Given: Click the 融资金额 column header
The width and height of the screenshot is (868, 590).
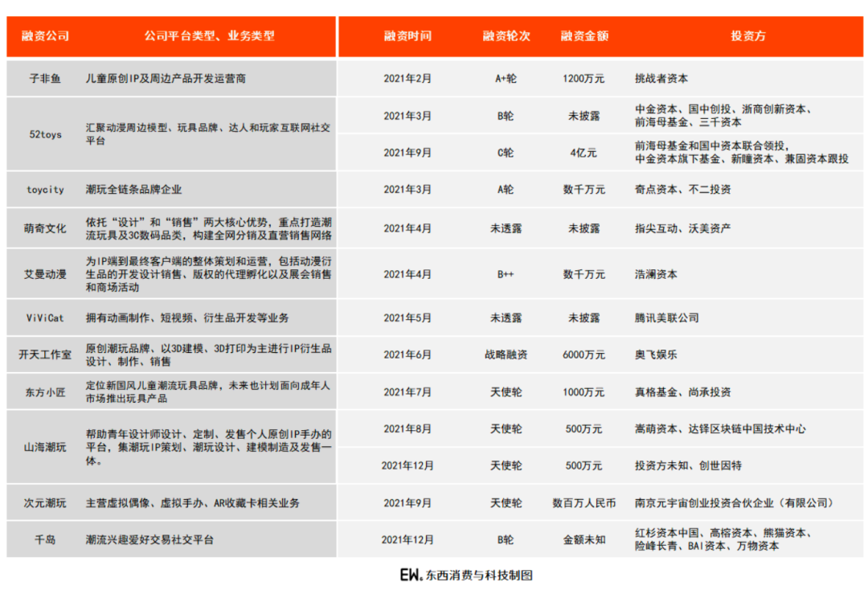Looking at the screenshot, I should tap(584, 36).
